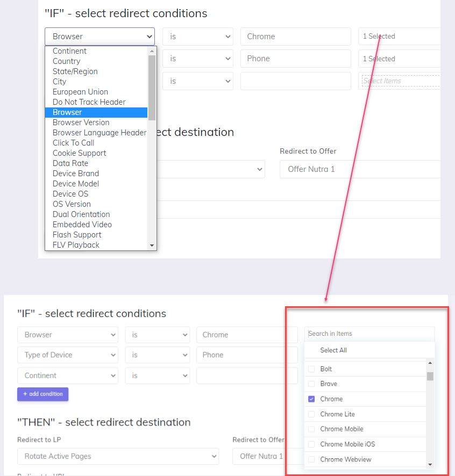This screenshot has height=476, width=455.
Task: Choose 'Country' in the condition list
Action: coord(66,61)
